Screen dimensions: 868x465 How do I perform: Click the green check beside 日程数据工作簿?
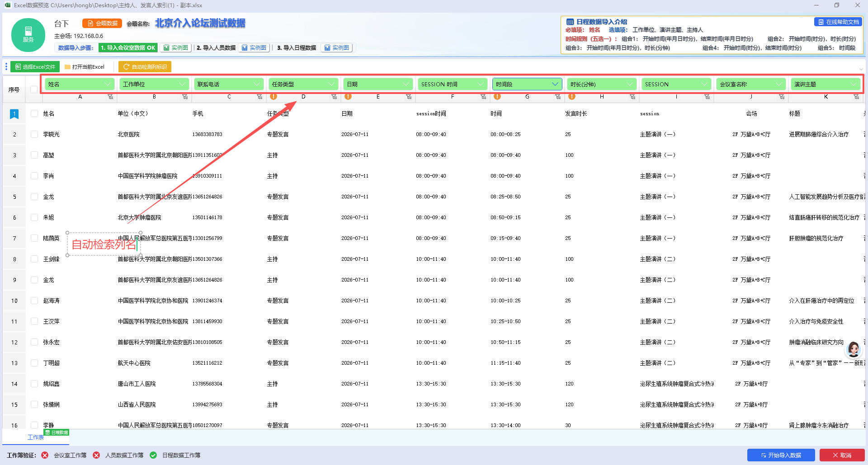click(153, 455)
